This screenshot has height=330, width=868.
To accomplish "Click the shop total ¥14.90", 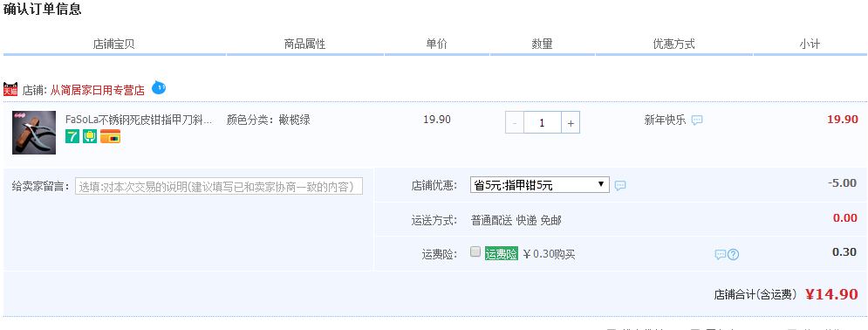I will (x=831, y=294).
